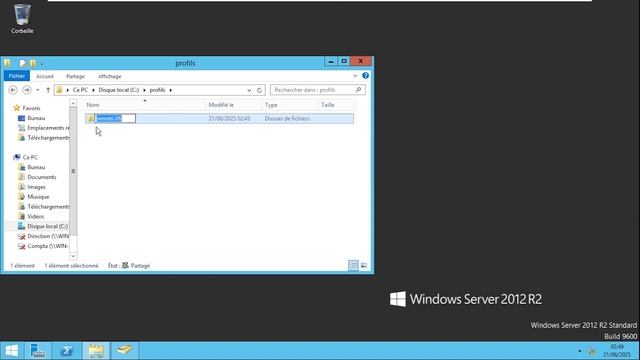Expand the arrow after Ce PC in breadcrumb
Viewport: 640px width, 360px height.
93,90
